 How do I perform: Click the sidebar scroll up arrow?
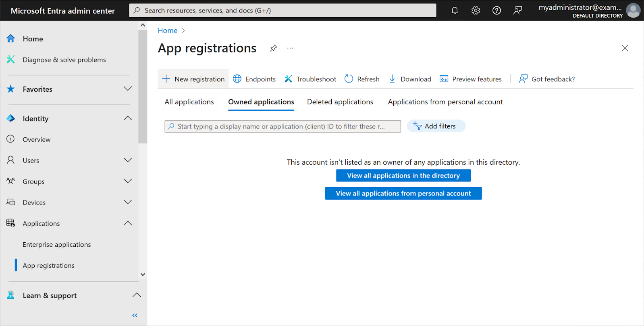point(143,25)
